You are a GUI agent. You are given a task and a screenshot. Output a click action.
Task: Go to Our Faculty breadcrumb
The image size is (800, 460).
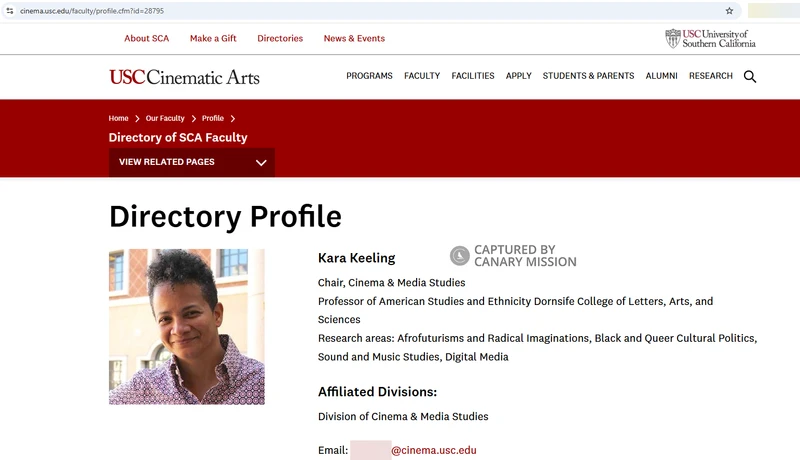coord(165,118)
